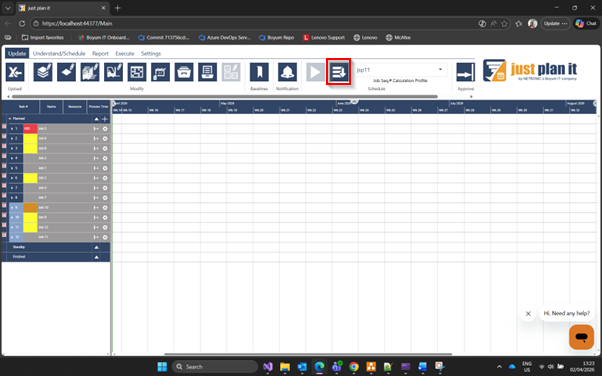The width and height of the screenshot is (602, 376).
Task: Click the document in tray Modify icon
Action: click(x=207, y=72)
